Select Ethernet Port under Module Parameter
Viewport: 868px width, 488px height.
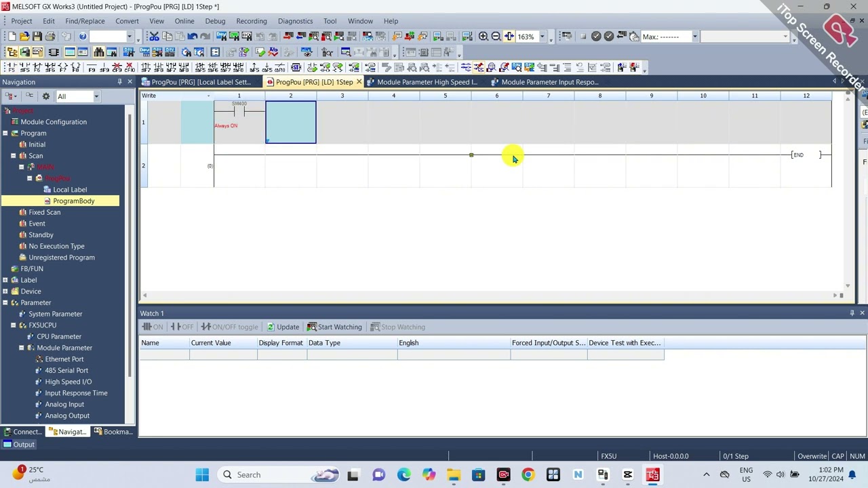64,359
